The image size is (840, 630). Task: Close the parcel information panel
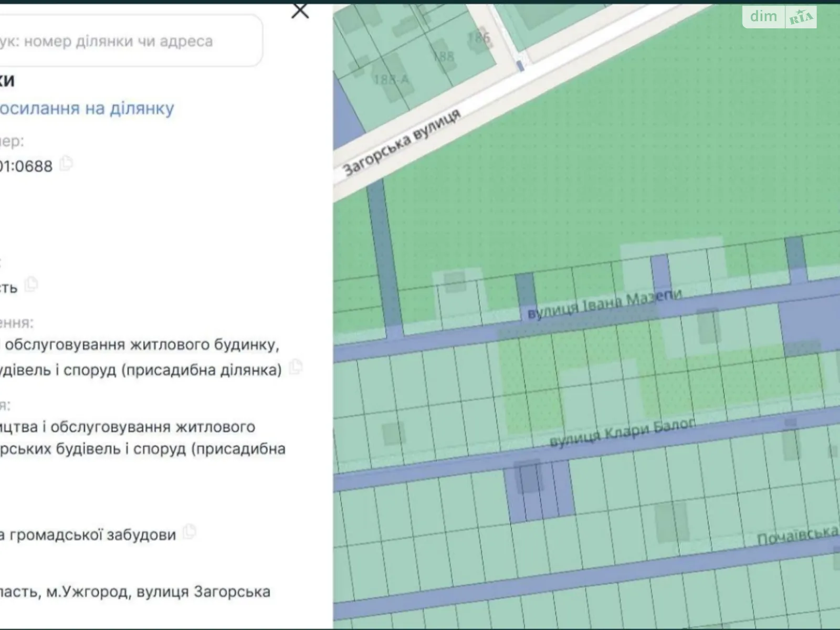[x=300, y=10]
